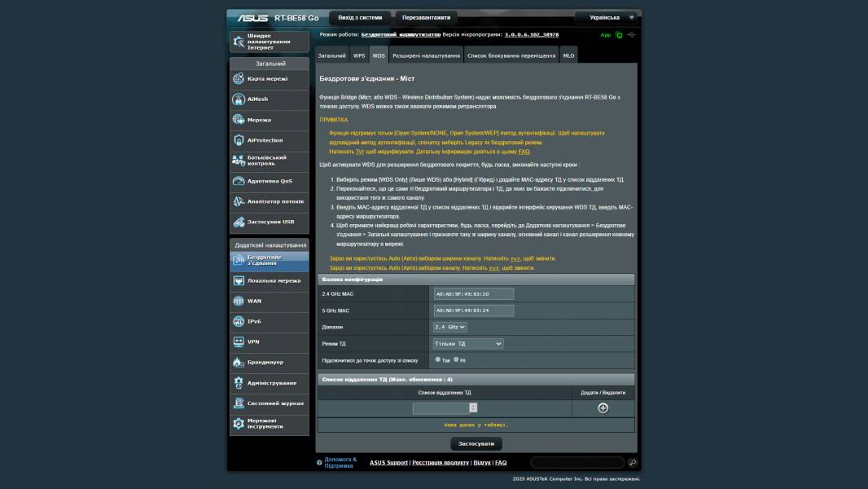The width and height of the screenshot is (868, 489).
Task: Select the Ні radio button
Action: click(x=458, y=360)
